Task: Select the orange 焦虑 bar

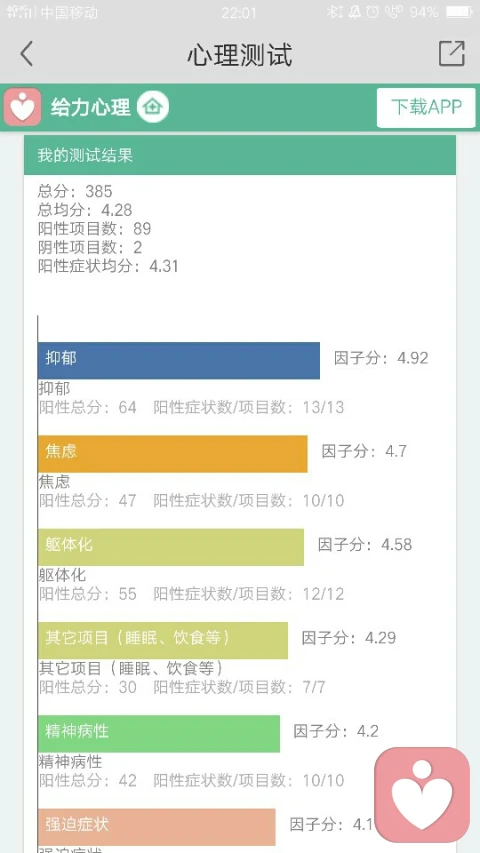Action: [x=173, y=454]
